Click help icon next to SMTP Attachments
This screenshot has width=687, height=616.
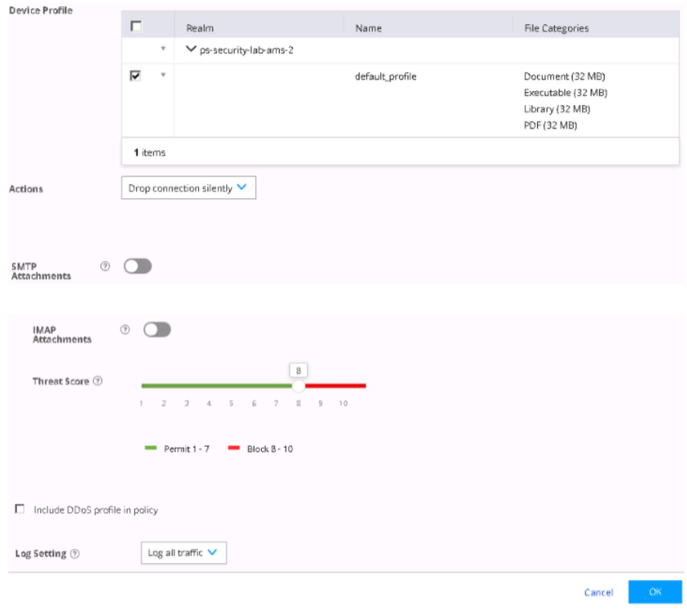(x=105, y=266)
